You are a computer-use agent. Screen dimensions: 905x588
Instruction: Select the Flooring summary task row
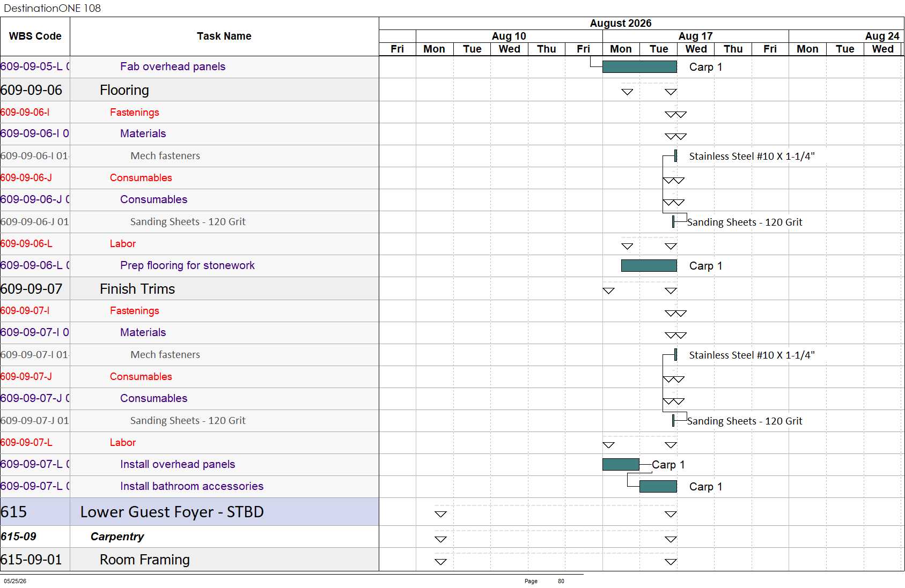189,90
